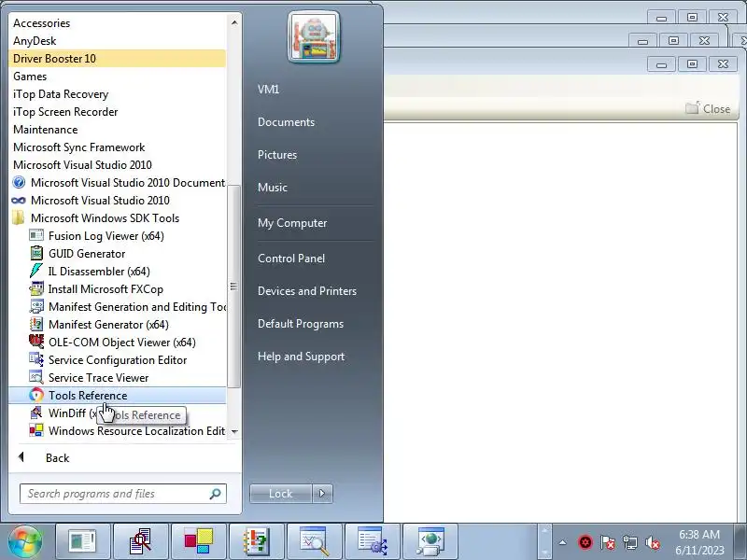Expand the Games folder
Image resolution: width=747 pixels, height=560 pixels.
(118, 77)
